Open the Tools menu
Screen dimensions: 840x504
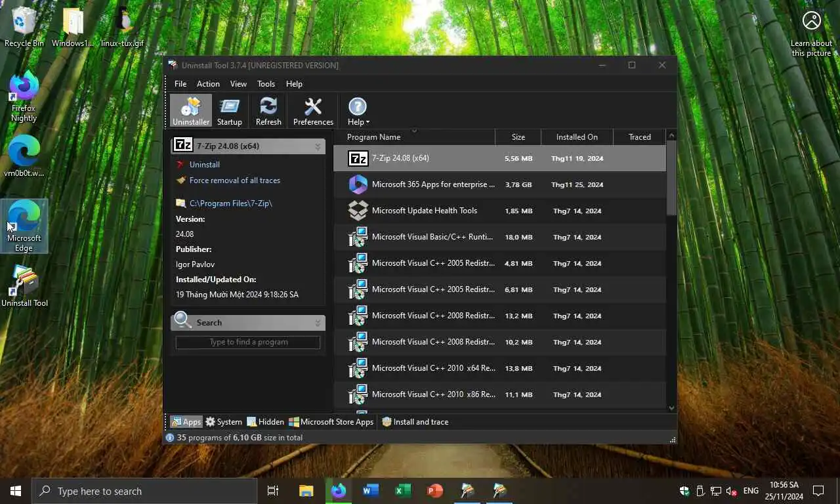click(x=266, y=84)
